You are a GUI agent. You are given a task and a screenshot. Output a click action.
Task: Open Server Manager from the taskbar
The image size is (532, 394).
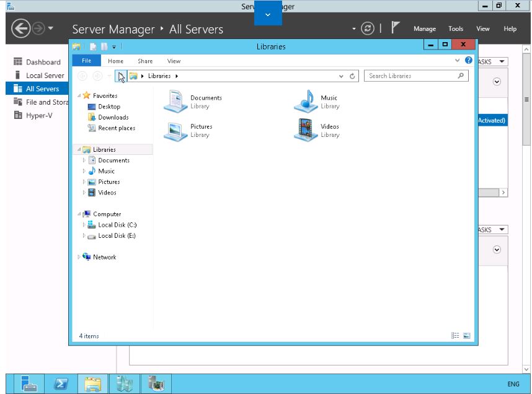29,383
